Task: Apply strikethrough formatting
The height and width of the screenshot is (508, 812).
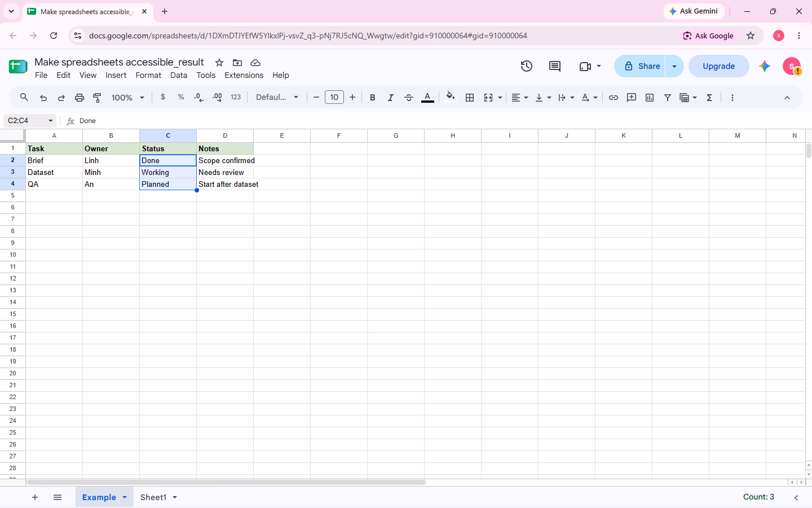Action: 409,98
